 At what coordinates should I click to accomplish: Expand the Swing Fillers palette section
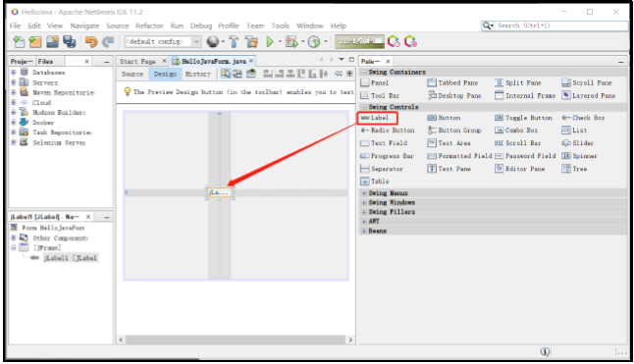(364, 212)
